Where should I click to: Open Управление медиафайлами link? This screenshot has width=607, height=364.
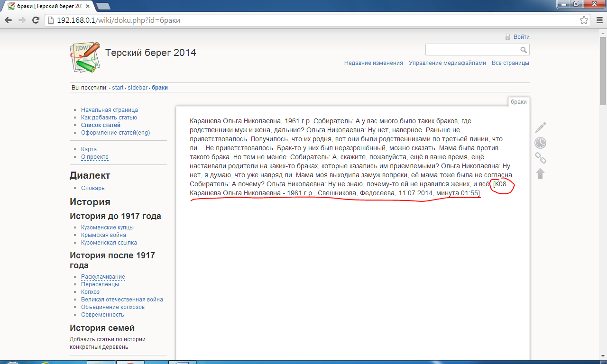point(447,63)
